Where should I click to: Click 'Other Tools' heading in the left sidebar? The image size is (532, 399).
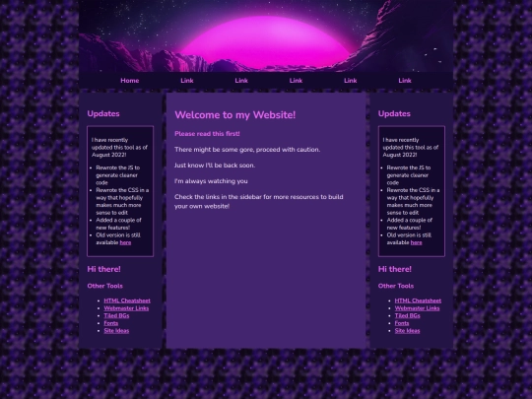coord(104,286)
